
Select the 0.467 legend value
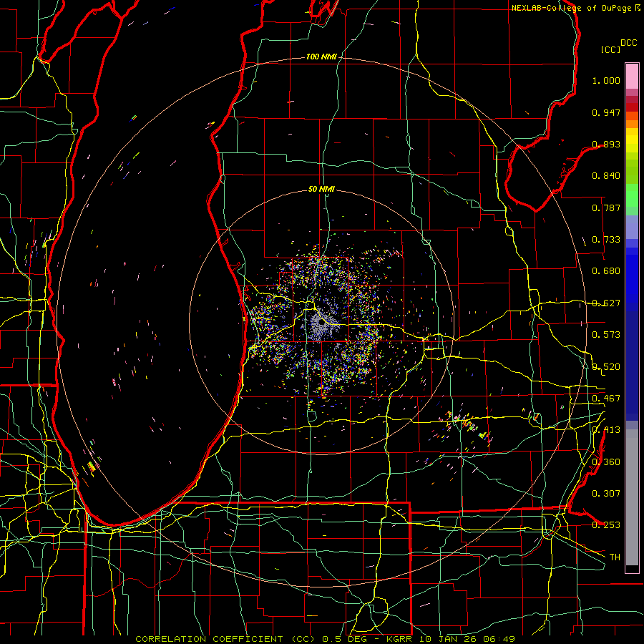(x=606, y=399)
